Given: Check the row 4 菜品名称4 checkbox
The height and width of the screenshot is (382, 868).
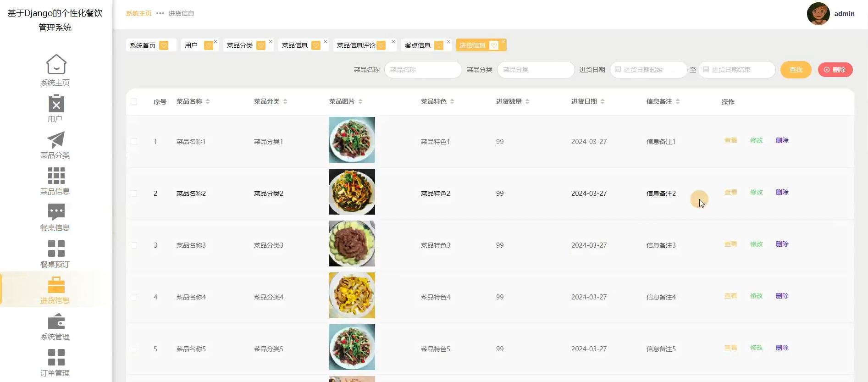Looking at the screenshot, I should 134,297.
